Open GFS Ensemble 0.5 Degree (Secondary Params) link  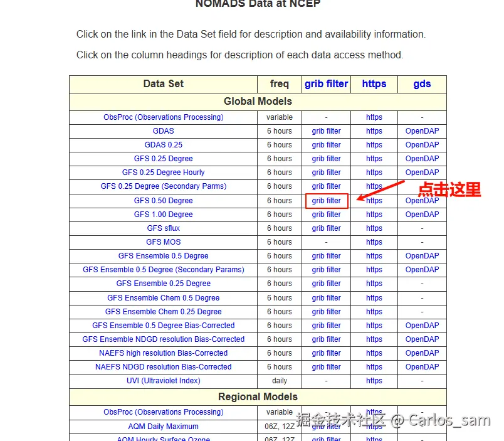(x=163, y=270)
